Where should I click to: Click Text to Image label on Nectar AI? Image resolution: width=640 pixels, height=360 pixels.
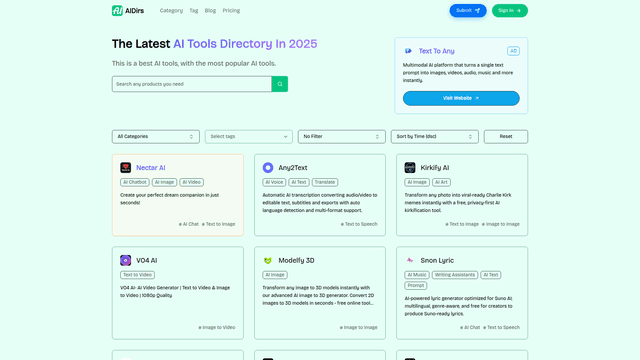pos(218,224)
